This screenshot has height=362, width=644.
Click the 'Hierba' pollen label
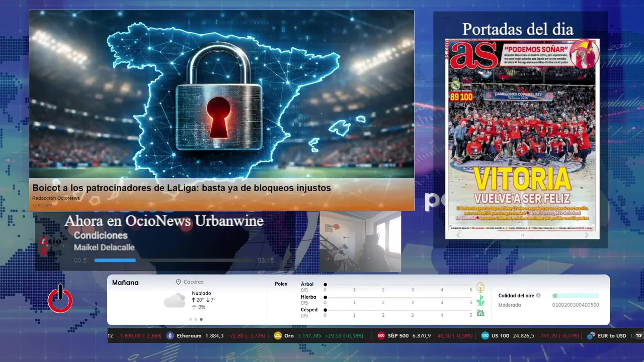308,297
